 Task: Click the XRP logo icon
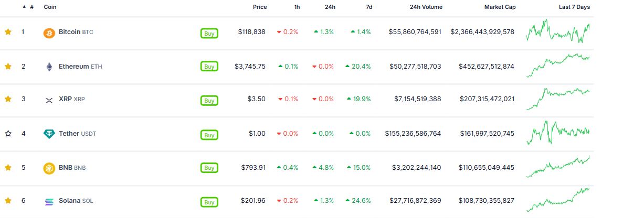coord(49,100)
